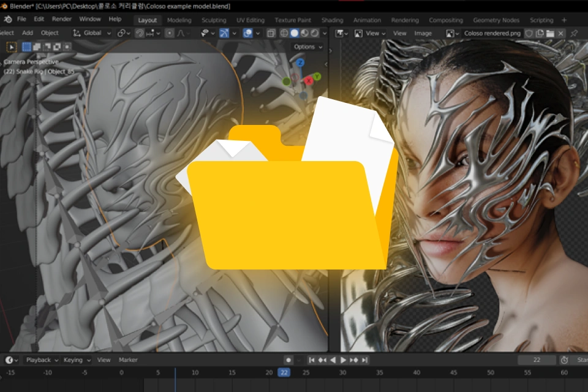Choose intersect selection mode
The width and height of the screenshot is (588, 392).
(67, 47)
